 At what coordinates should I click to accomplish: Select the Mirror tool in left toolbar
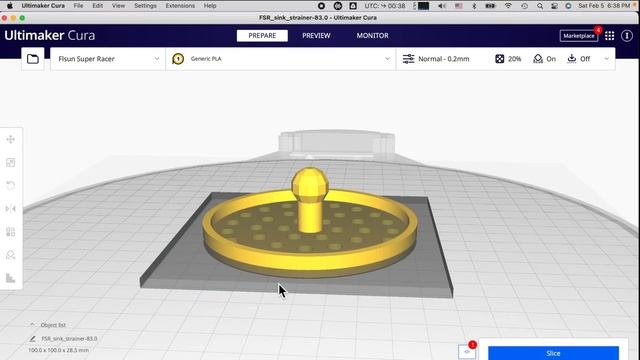coord(11,209)
